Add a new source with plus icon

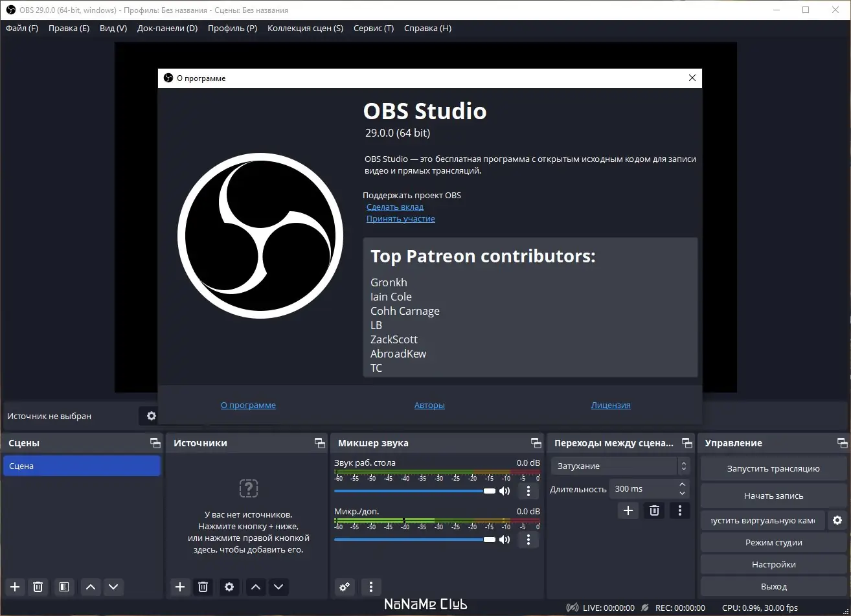(x=180, y=587)
